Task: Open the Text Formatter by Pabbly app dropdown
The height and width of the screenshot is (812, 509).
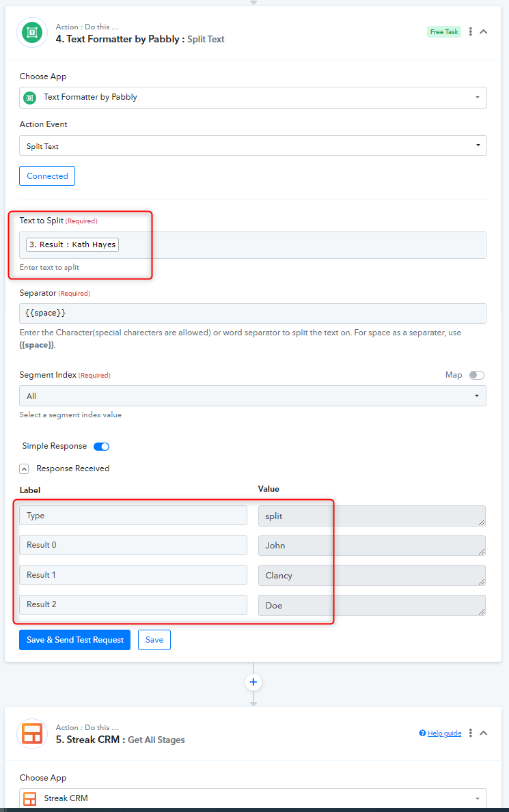Action: tap(253, 98)
